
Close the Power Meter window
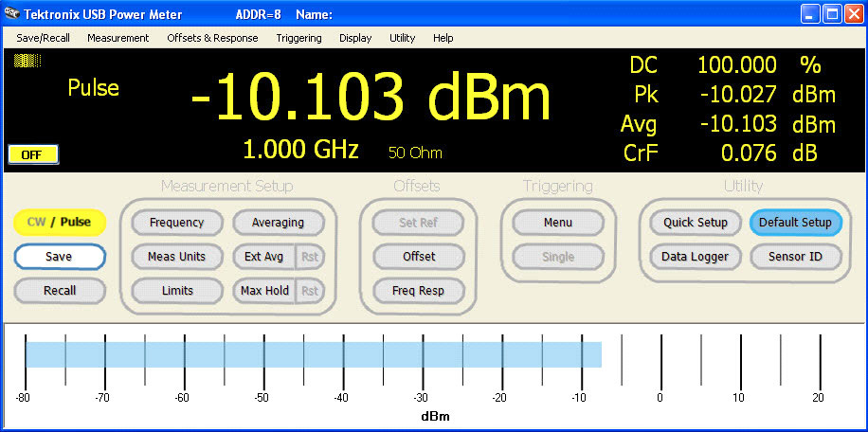point(853,14)
